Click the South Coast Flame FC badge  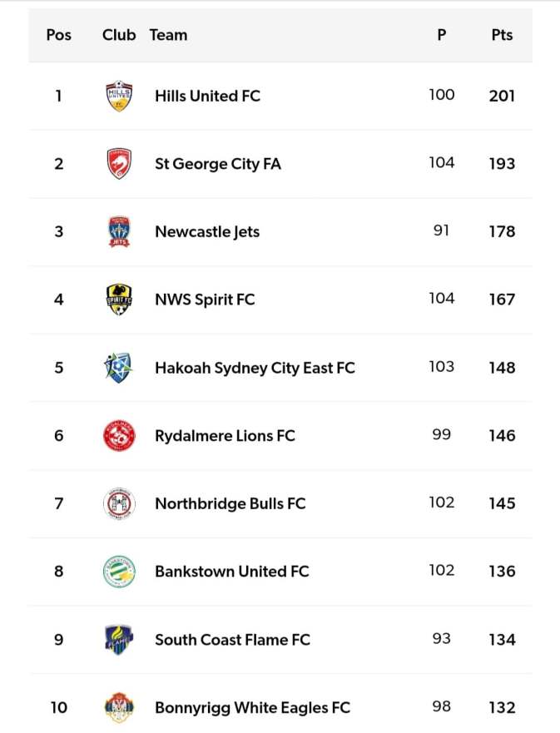(119, 640)
